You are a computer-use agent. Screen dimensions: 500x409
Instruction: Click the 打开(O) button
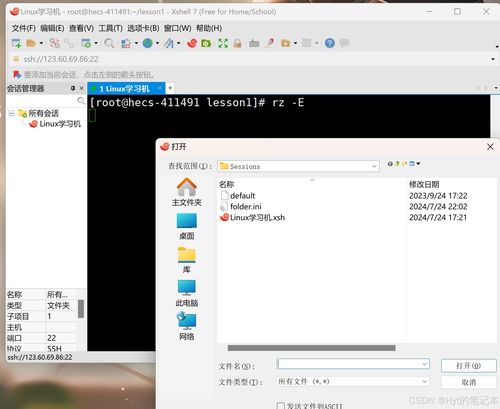coord(468,366)
